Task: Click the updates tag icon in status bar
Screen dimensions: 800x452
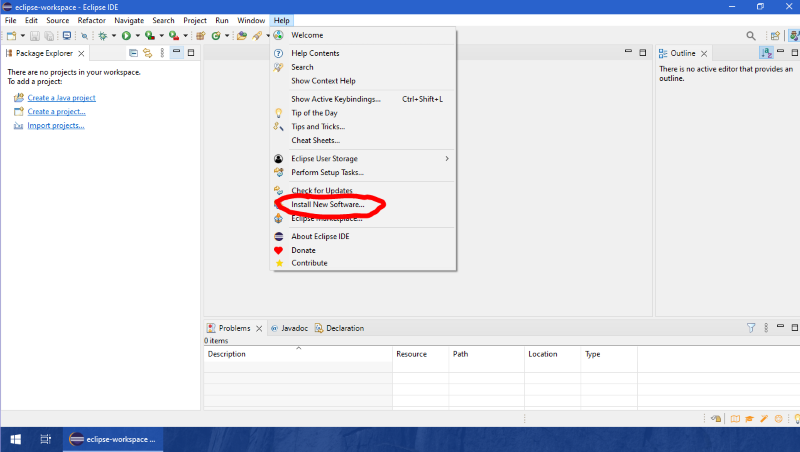Action: click(x=716, y=419)
